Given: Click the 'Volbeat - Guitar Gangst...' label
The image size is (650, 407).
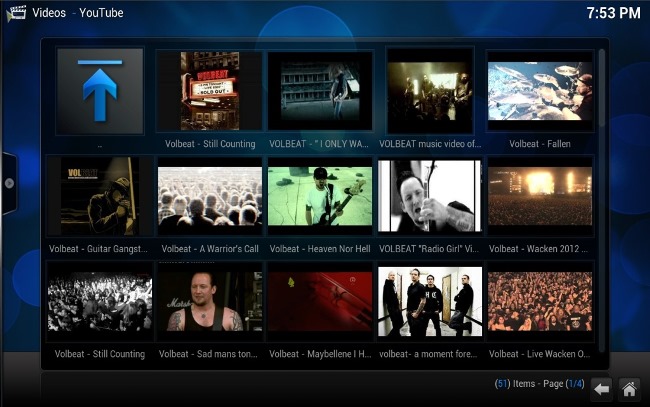Looking at the screenshot, I should point(98,249).
